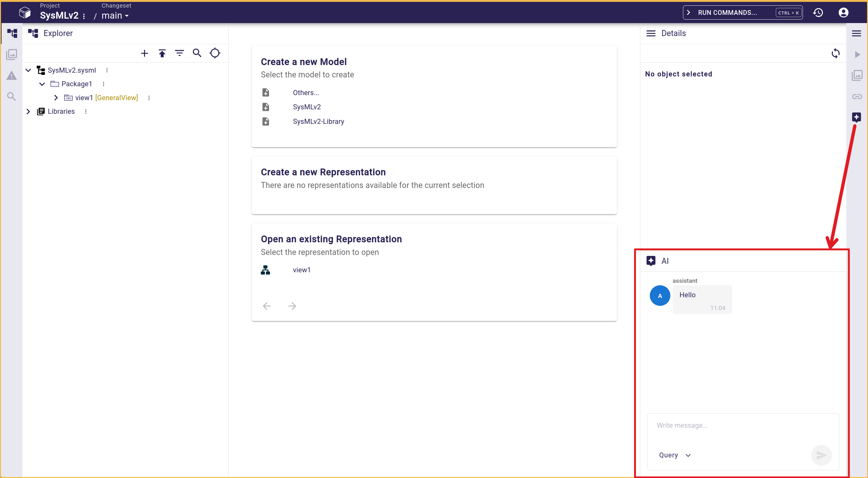
Task: Open the more menu for view1
Action: (149, 98)
